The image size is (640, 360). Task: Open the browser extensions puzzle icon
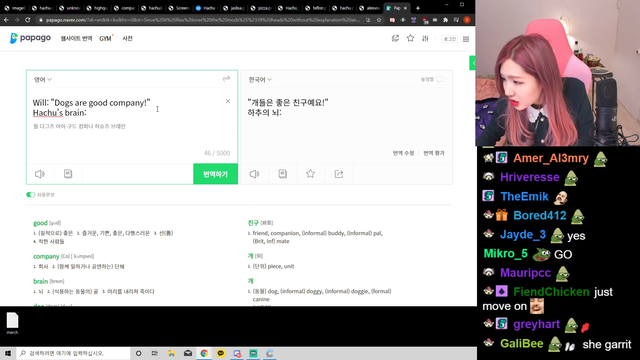pyautogui.click(x=446, y=20)
